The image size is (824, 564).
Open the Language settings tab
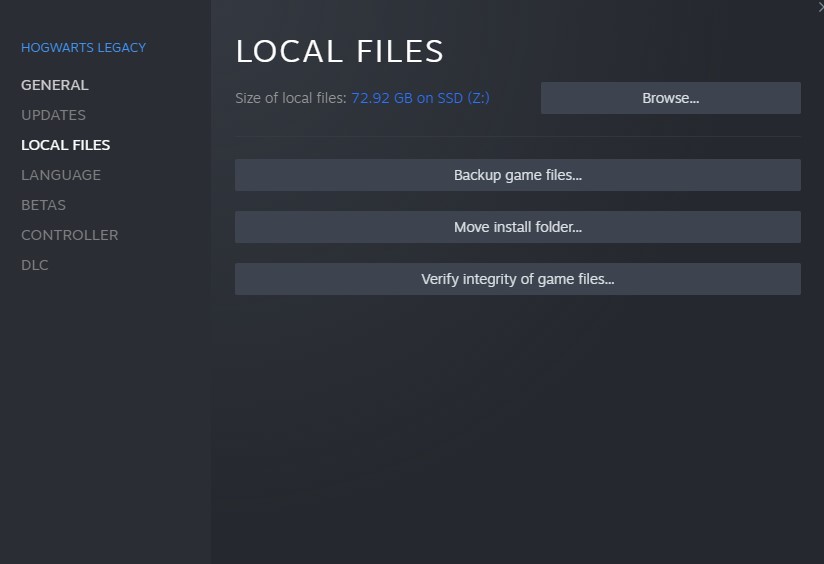point(61,175)
